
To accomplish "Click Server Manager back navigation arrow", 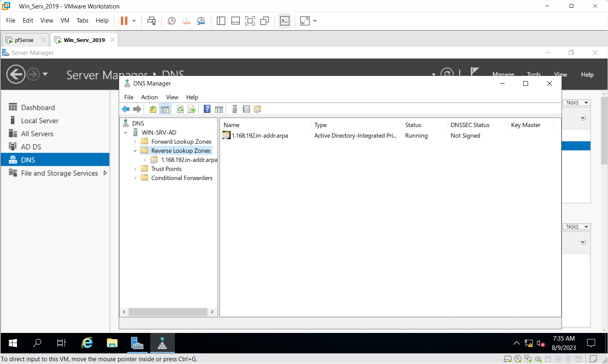I will 16,74.
